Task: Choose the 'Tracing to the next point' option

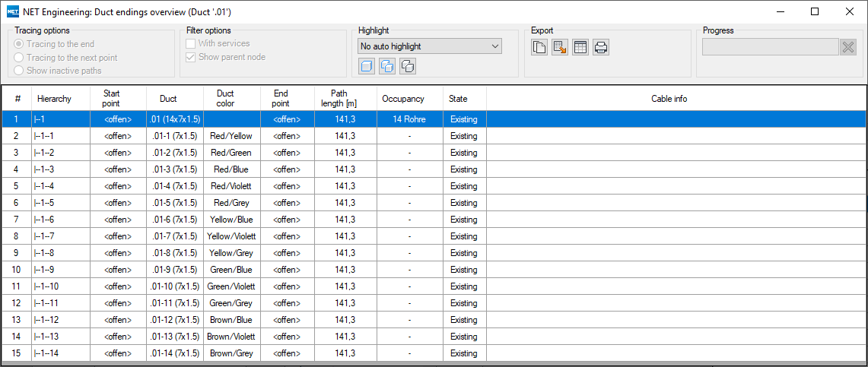Action: point(20,58)
